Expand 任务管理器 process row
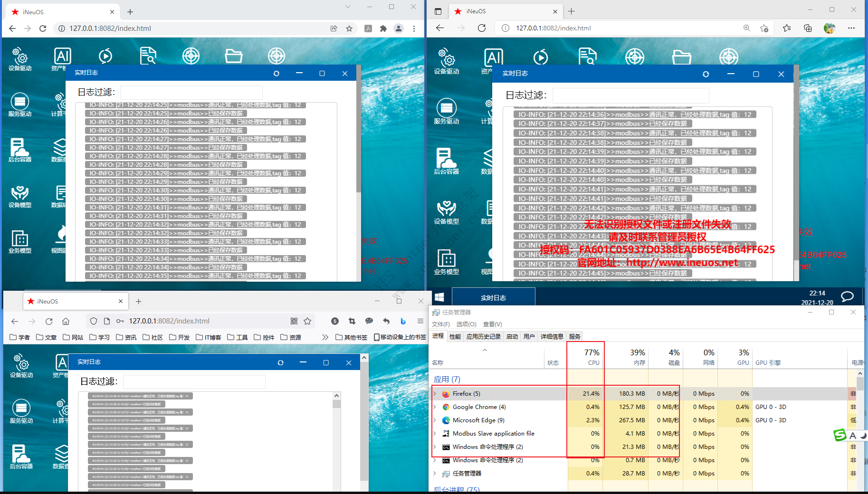This screenshot has height=494, width=868. point(435,474)
